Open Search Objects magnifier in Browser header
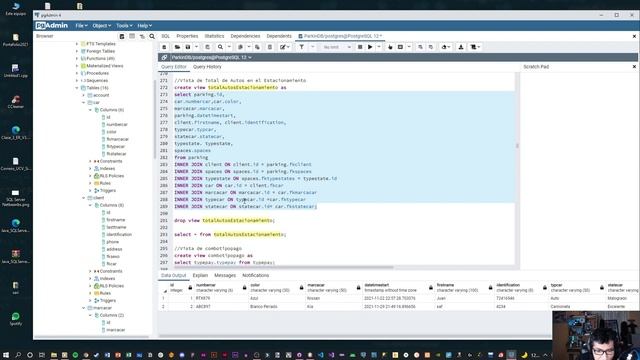The image size is (640, 360). pyautogui.click(x=152, y=36)
